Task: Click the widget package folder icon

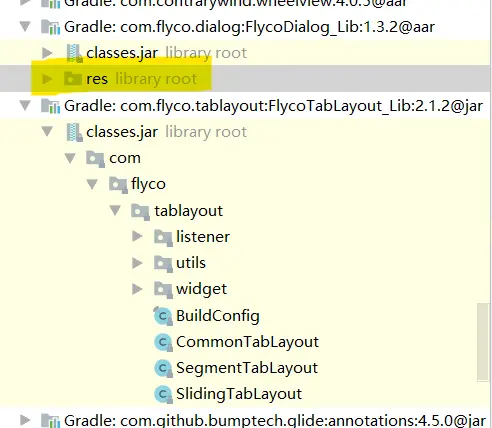Action: click(163, 290)
